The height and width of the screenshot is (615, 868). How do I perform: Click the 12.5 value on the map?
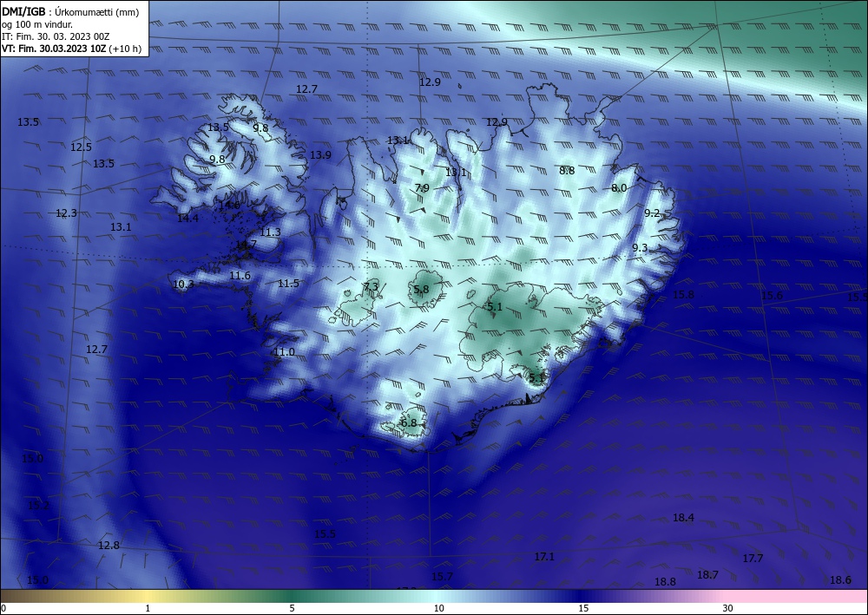pos(81,147)
